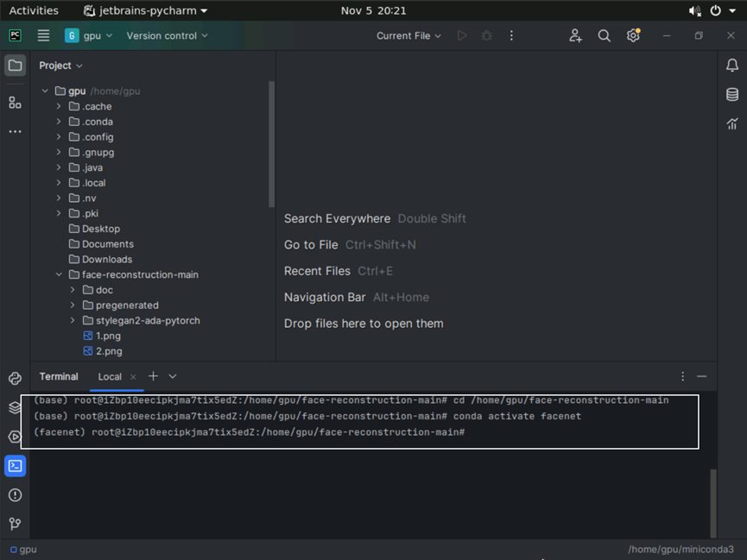Open Search Everywhere magnifier
Image resolution: width=747 pixels, height=560 pixels.
coord(605,35)
